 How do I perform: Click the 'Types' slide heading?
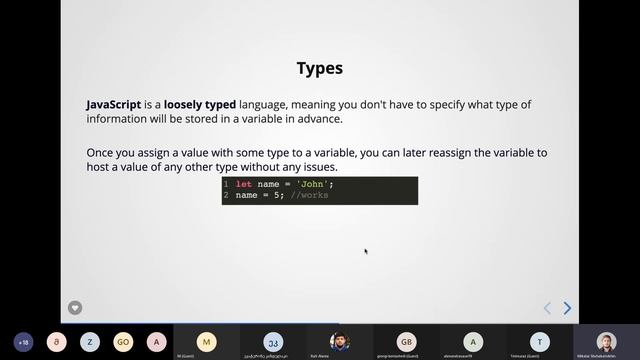[320, 68]
